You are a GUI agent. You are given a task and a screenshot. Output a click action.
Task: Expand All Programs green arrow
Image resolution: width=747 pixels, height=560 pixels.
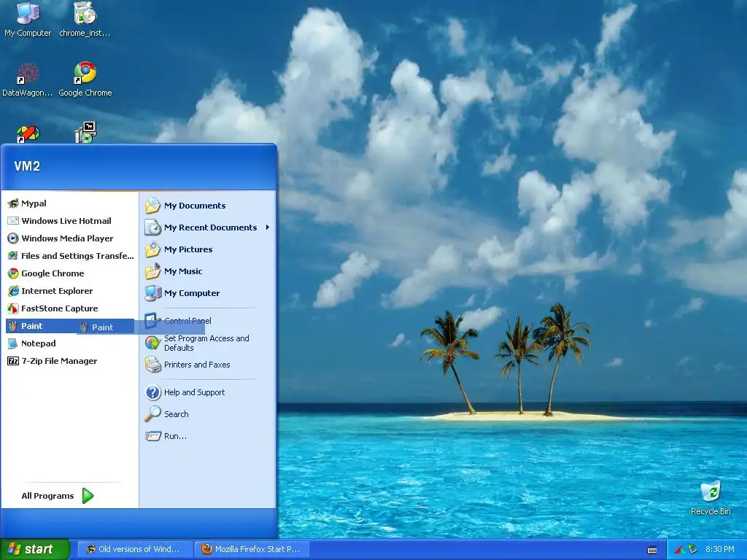pyautogui.click(x=88, y=496)
